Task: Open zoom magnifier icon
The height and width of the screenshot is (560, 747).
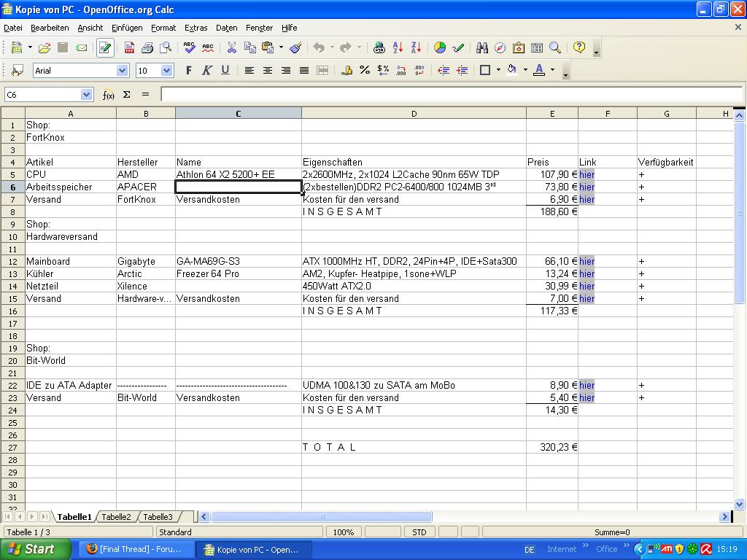Action: point(554,47)
